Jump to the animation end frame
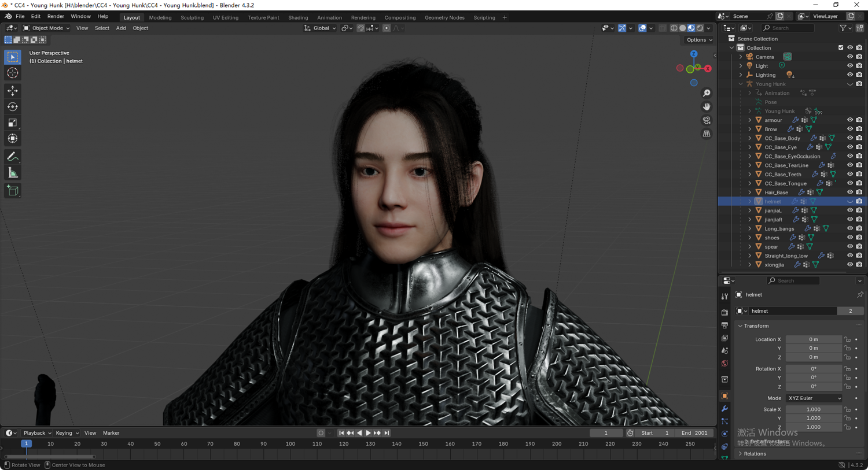Image resolution: width=868 pixels, height=470 pixels. click(387, 433)
